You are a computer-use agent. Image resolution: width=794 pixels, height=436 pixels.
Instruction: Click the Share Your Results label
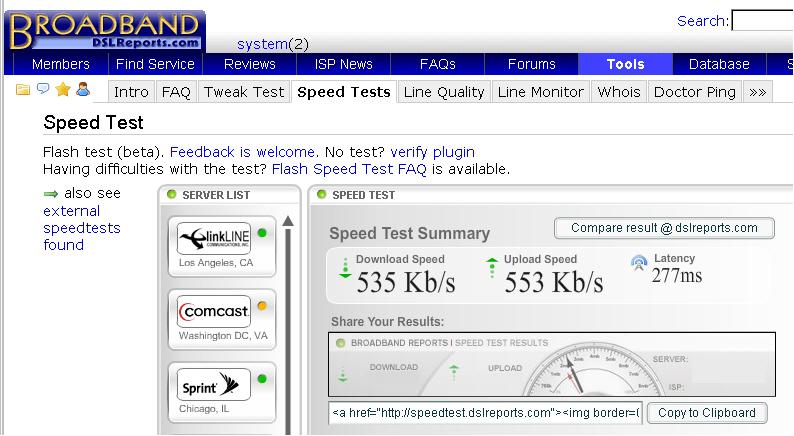(387, 322)
